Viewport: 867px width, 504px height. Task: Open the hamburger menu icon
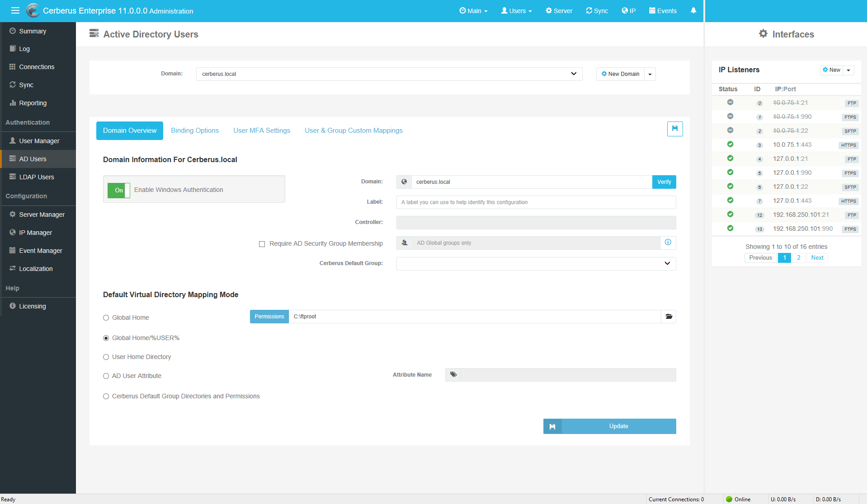click(15, 10)
